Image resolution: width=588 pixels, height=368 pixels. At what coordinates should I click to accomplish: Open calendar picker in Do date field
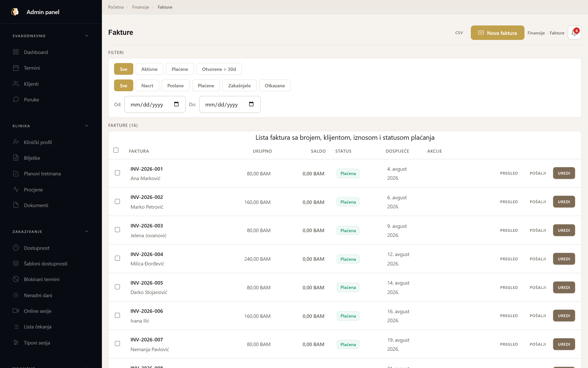click(x=251, y=104)
